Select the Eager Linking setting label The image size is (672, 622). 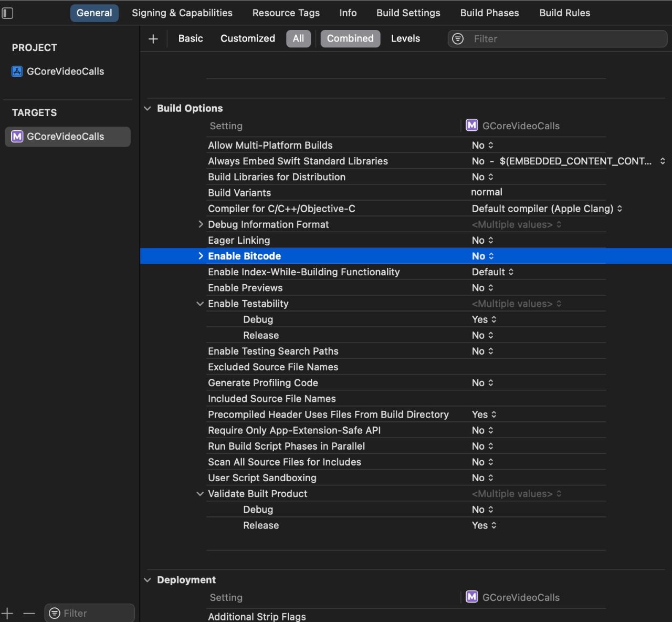tap(239, 240)
